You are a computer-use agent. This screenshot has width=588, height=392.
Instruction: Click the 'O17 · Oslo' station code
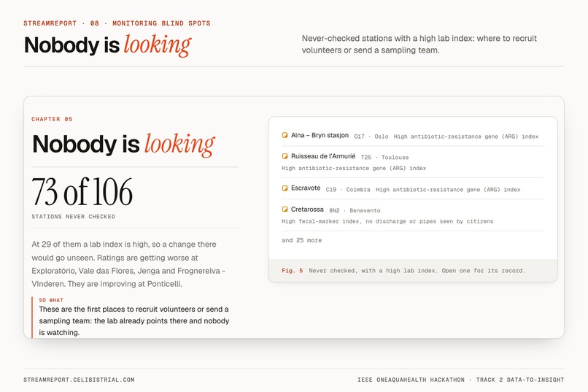[x=371, y=137]
